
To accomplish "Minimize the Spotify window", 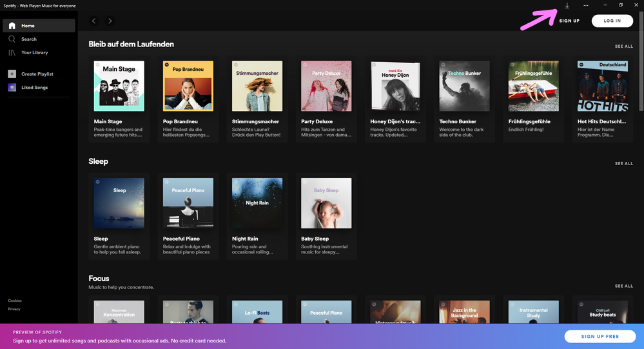I will (605, 5).
